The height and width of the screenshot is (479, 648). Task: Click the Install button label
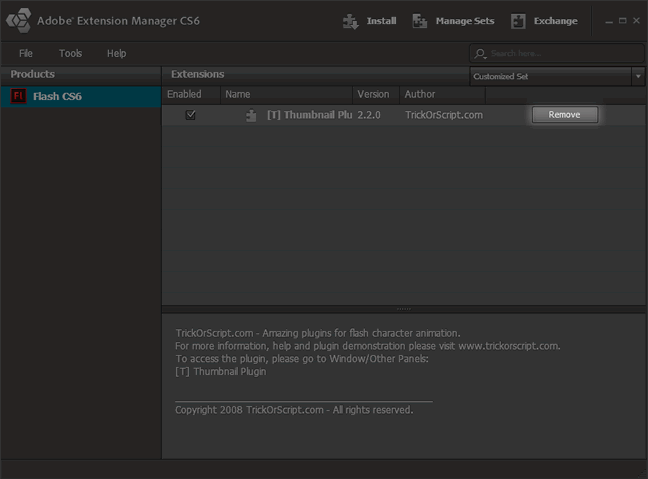381,21
